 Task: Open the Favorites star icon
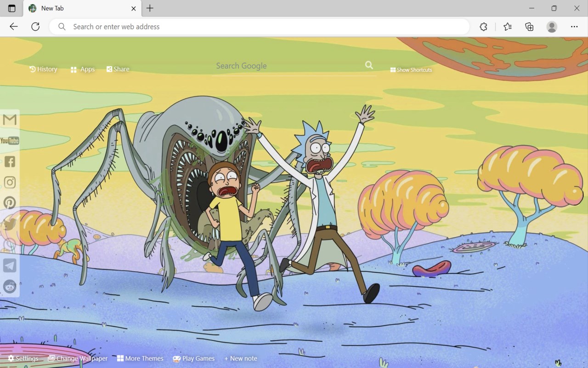click(508, 27)
